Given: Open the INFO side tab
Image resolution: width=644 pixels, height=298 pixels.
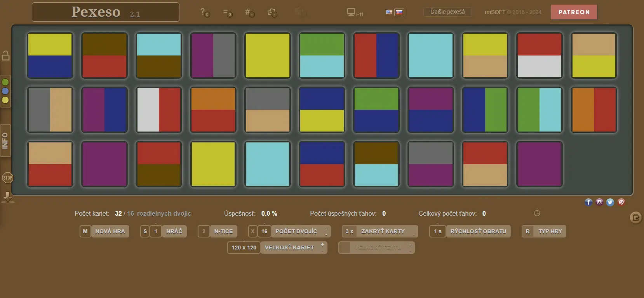Looking at the screenshot, I should [5, 140].
